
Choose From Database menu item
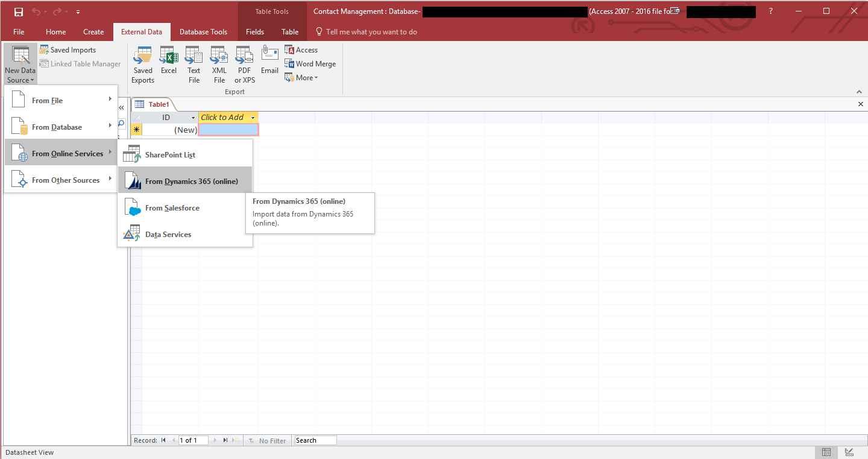[61, 127]
